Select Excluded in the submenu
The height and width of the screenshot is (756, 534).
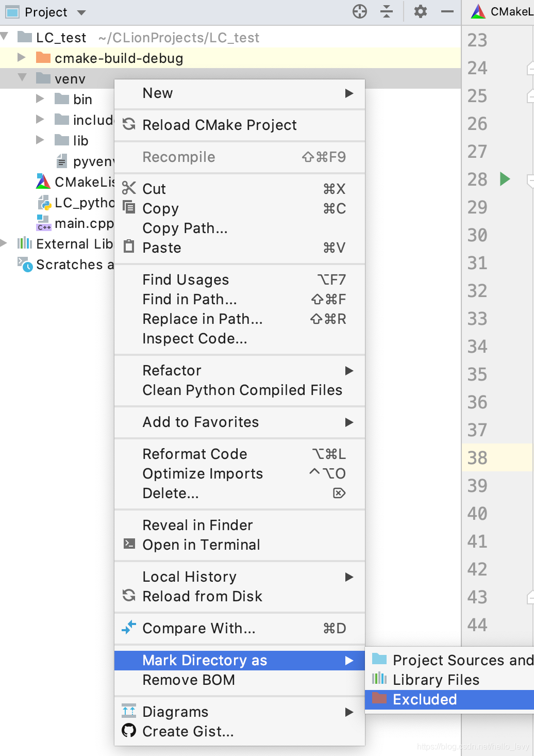coord(425,699)
